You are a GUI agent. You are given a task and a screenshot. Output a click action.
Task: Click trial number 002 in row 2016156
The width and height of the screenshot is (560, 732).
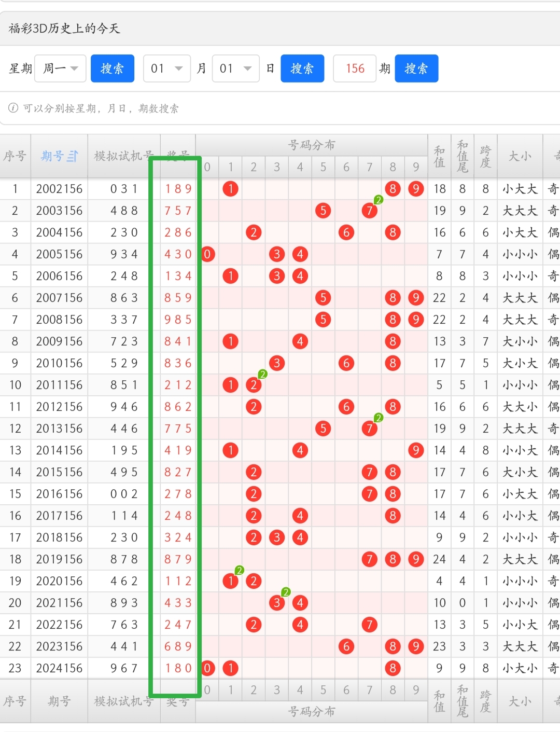click(124, 494)
